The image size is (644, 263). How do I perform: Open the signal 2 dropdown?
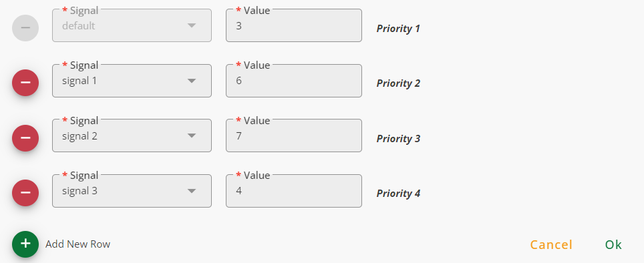[132, 136]
